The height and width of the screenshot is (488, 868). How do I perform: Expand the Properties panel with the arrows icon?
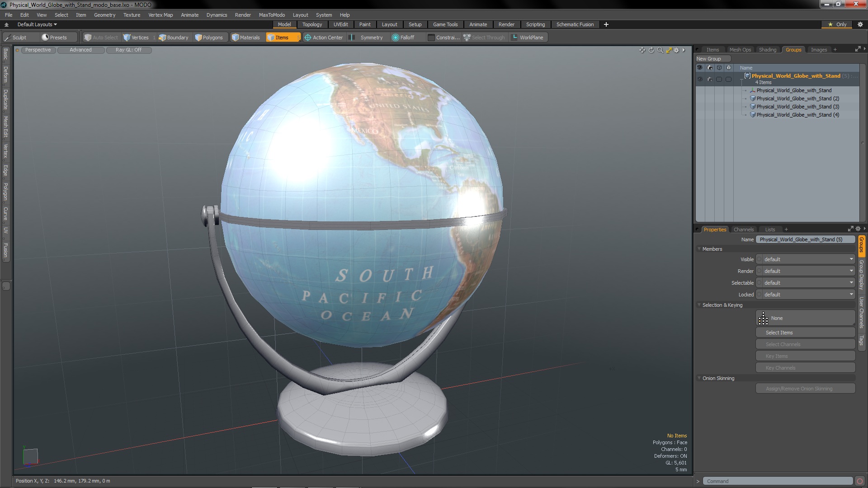click(850, 229)
